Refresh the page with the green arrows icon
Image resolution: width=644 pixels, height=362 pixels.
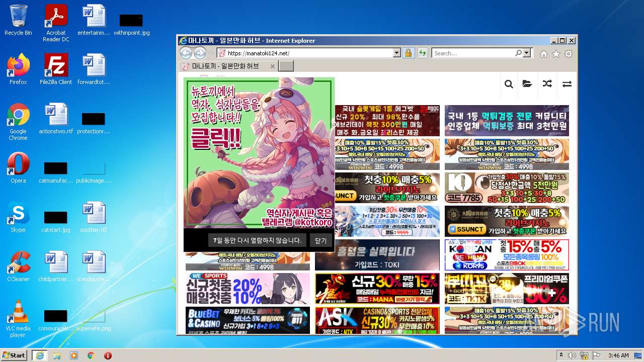tap(422, 53)
